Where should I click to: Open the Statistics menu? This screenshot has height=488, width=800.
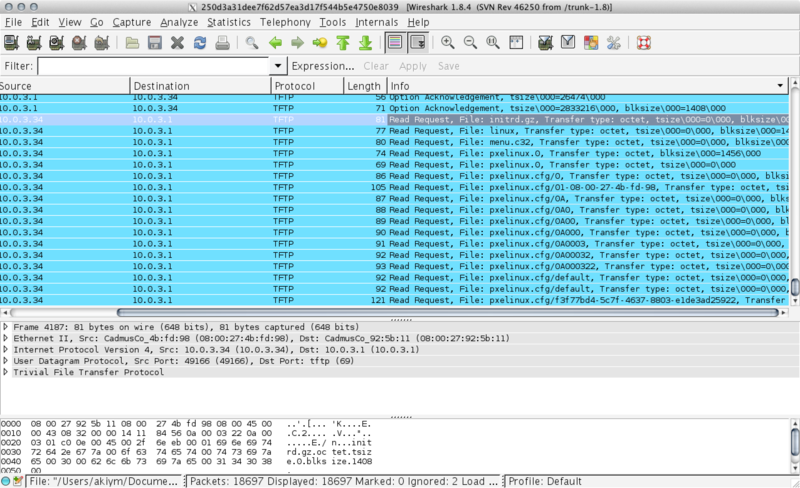(x=229, y=22)
